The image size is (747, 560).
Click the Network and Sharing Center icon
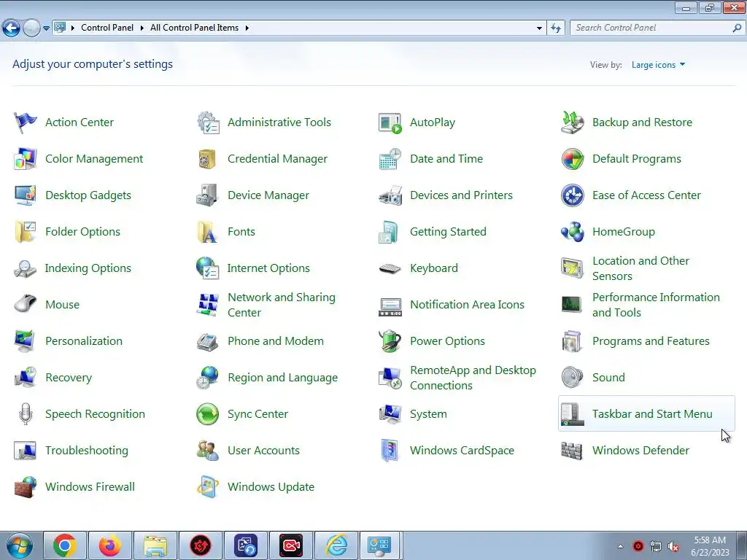(208, 305)
